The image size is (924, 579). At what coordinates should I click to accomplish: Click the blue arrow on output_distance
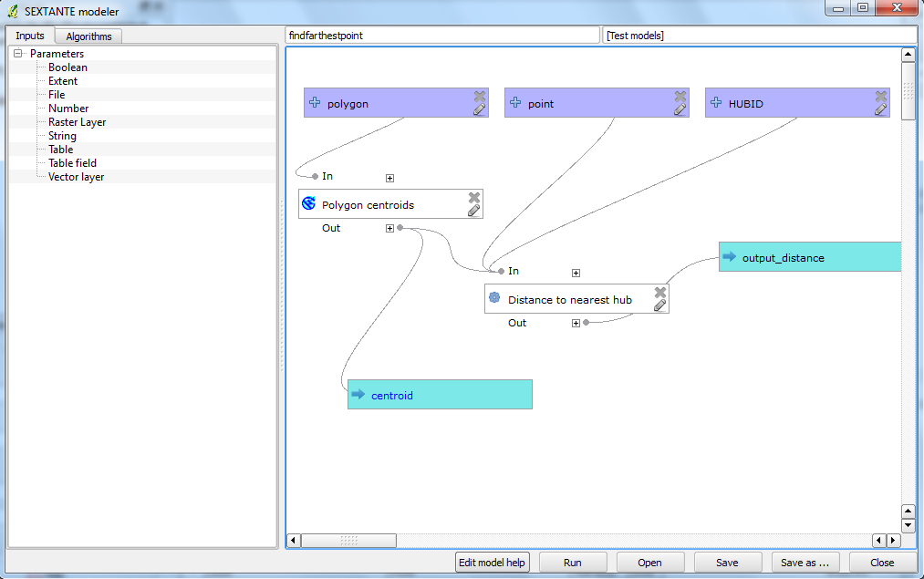click(x=729, y=257)
